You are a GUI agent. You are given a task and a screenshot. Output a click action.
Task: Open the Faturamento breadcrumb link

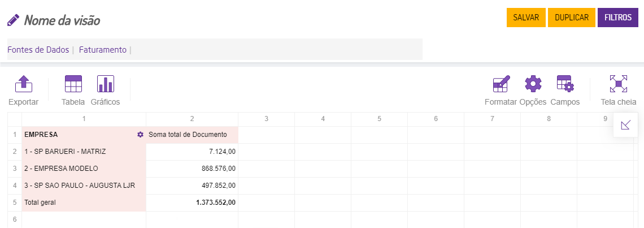(103, 50)
